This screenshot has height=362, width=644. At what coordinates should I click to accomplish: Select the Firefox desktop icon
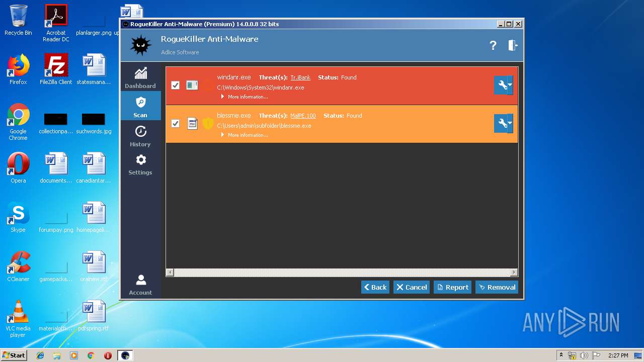pyautogui.click(x=18, y=69)
